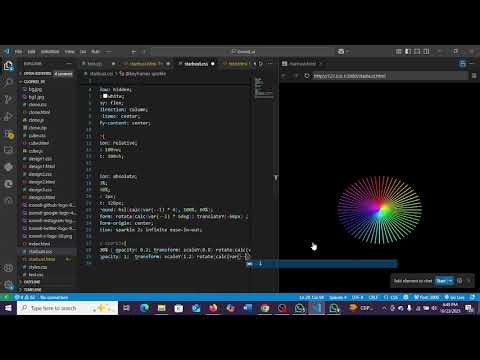Open the Manage gear in activity bar
Screen dimensions: 480x360
pyautogui.click(x=8, y=284)
